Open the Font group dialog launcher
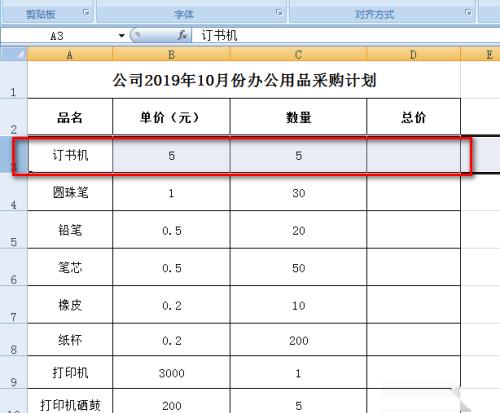Image resolution: width=500 pixels, height=413 pixels. click(x=279, y=13)
